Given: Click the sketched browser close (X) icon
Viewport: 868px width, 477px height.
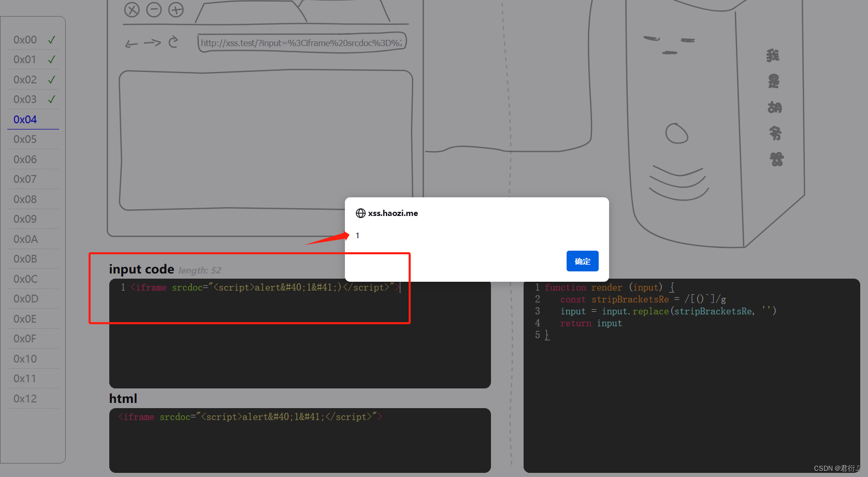Looking at the screenshot, I should (132, 9).
